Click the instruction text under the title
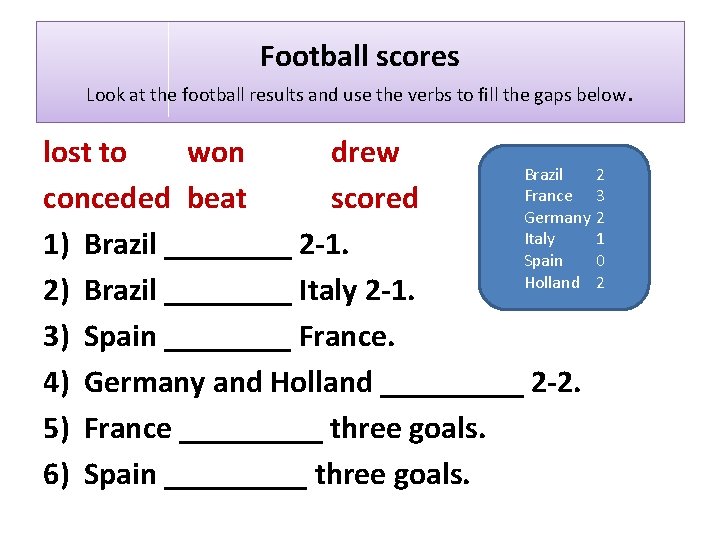This screenshot has width=720, height=540. pyautogui.click(x=359, y=96)
